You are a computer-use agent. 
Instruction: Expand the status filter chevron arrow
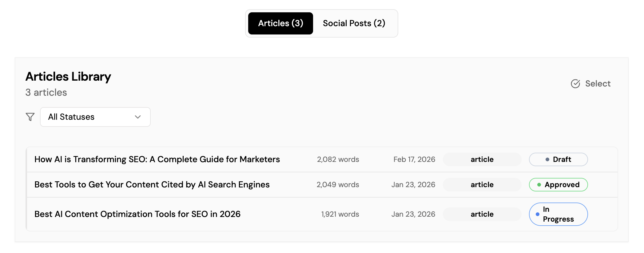tap(138, 117)
